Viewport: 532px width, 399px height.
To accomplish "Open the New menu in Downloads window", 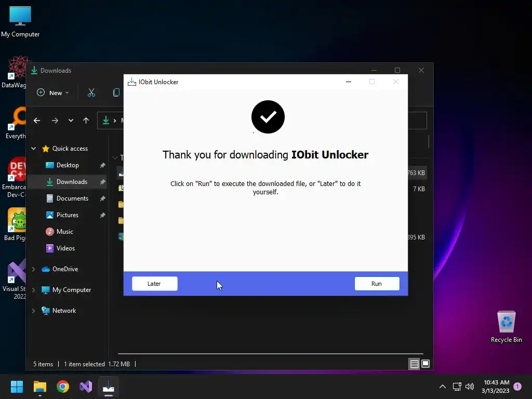I will click(x=53, y=92).
